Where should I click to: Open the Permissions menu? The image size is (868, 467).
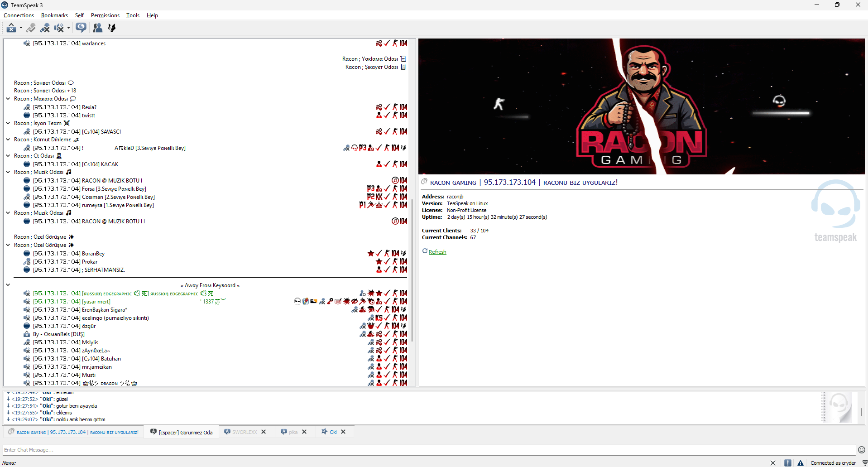point(105,15)
